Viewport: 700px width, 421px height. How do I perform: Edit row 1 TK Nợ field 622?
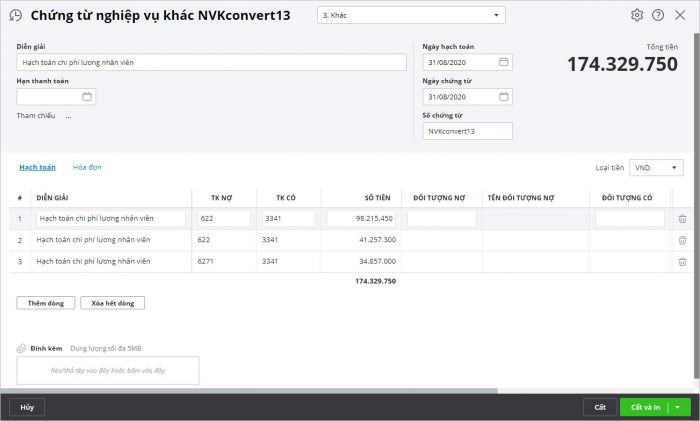pyautogui.click(x=224, y=218)
